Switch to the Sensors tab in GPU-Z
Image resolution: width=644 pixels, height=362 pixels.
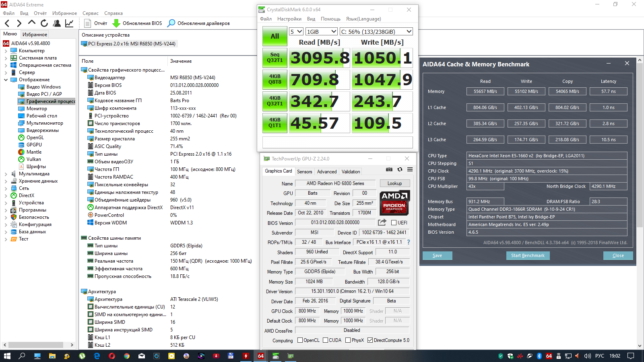pos(304,172)
